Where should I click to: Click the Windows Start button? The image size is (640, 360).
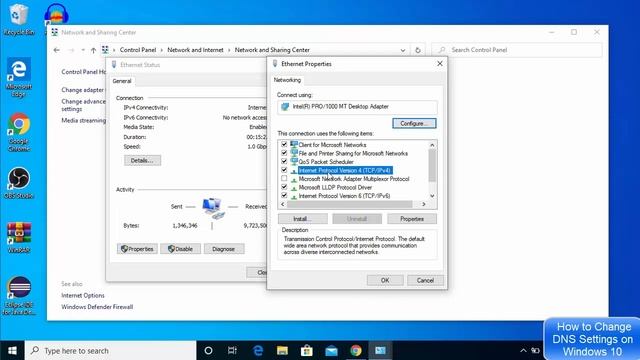click(12, 351)
